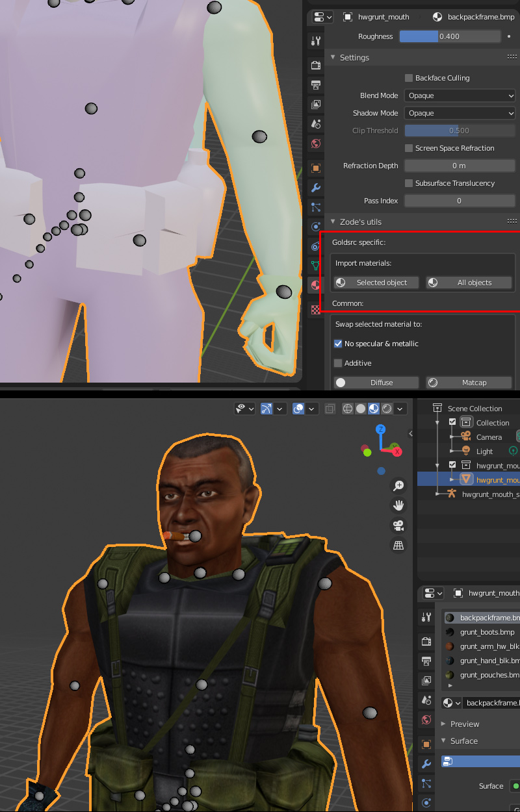The width and height of the screenshot is (520, 812).
Task: Switch perspective/orthographic with grid gizmo
Action: 398,545
